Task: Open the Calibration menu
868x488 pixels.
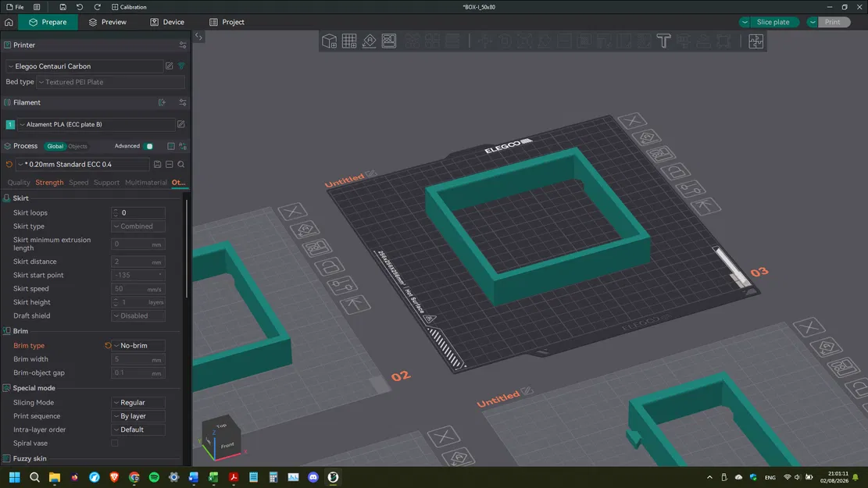Action: point(129,7)
